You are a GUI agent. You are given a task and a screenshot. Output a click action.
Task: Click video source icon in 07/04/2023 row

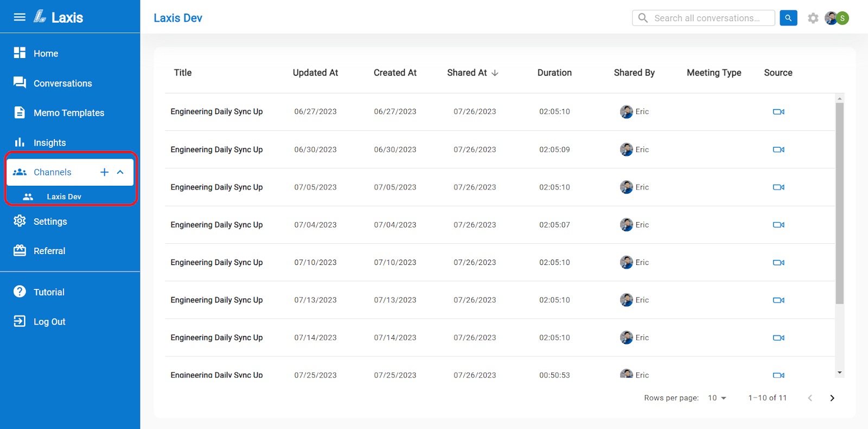778,225
